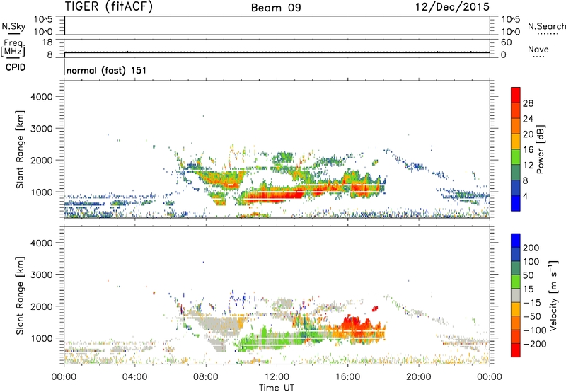Click the Time UT axis title
The image size is (566, 392).
pyautogui.click(x=277, y=388)
